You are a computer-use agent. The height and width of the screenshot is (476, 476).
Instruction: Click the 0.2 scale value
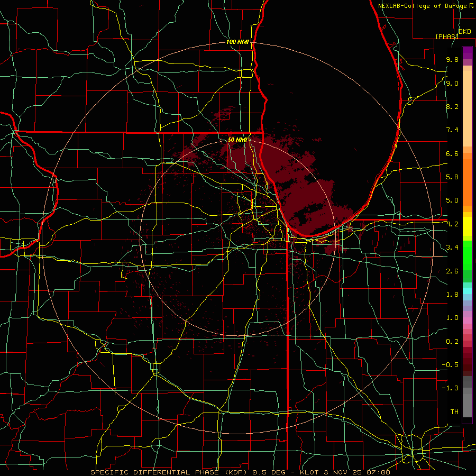(452, 341)
